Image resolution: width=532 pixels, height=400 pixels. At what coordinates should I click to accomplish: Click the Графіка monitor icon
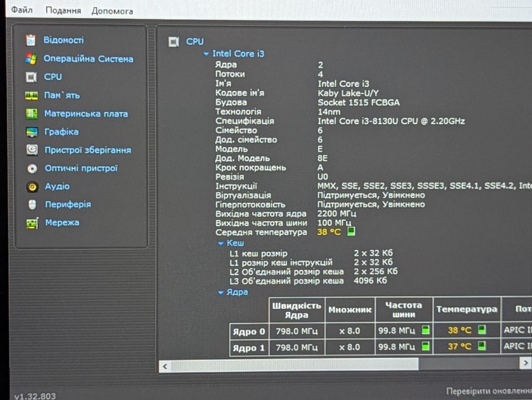[32, 132]
